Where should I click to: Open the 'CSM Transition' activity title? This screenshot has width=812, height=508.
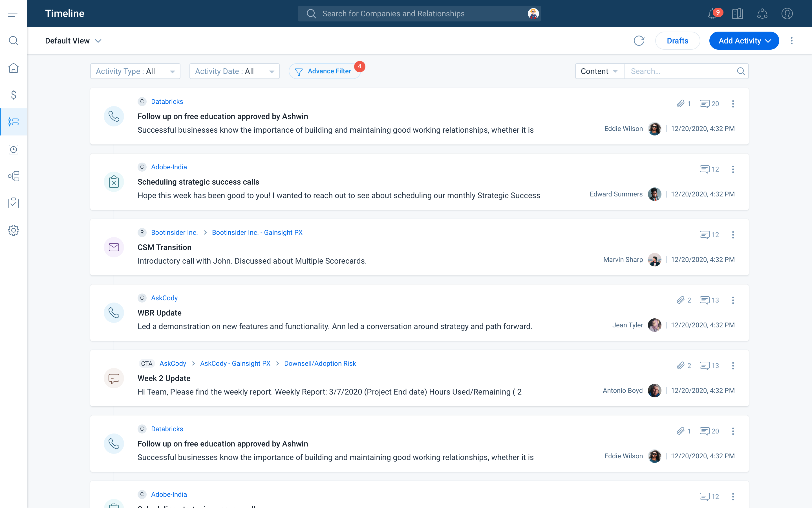(x=164, y=247)
